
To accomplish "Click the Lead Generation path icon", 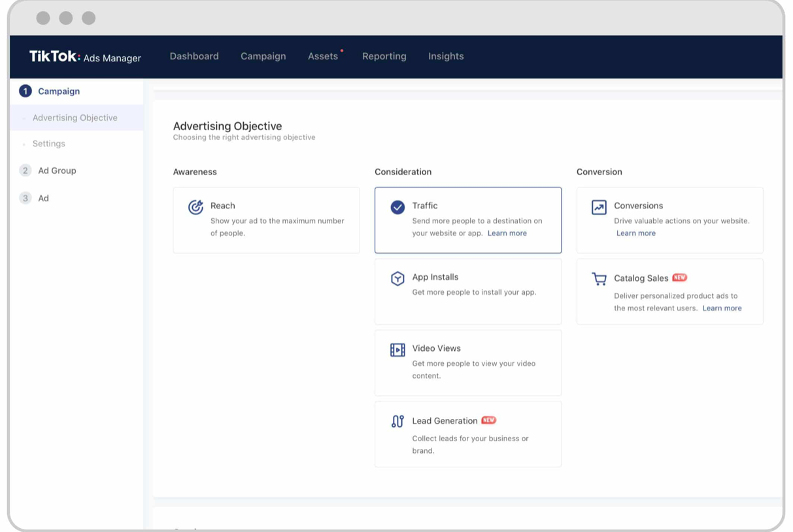I will pos(397,422).
